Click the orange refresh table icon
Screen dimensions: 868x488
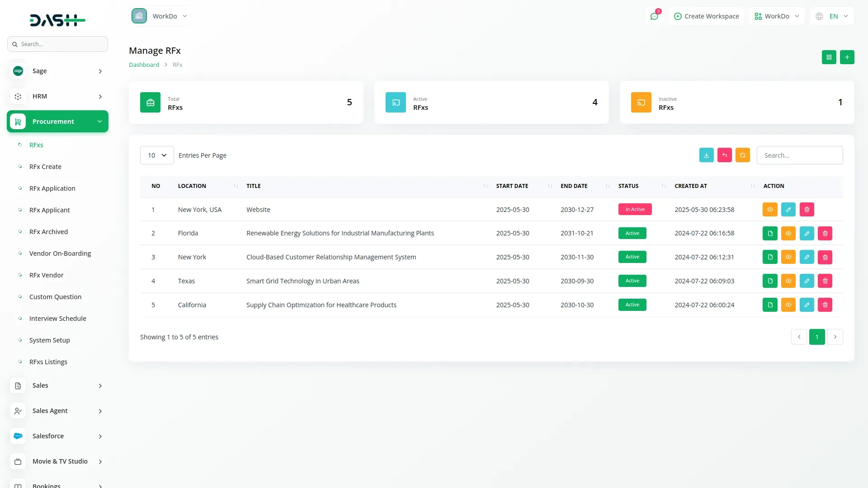(x=742, y=155)
